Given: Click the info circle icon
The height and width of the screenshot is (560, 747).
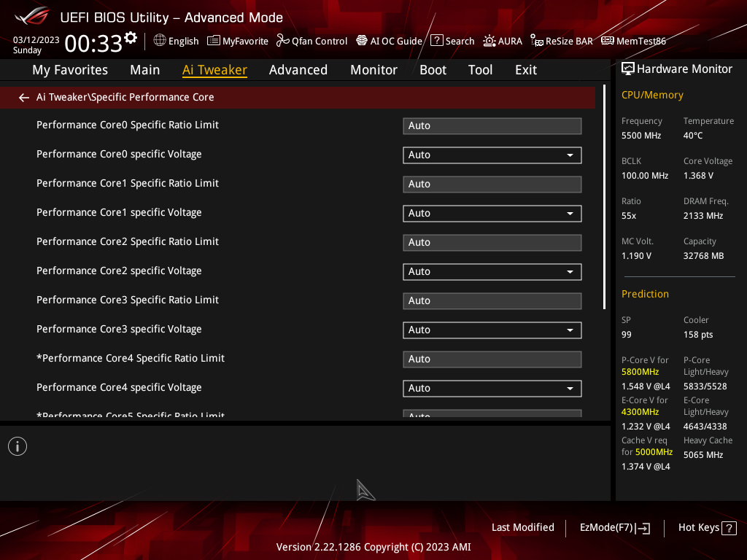Looking at the screenshot, I should [x=18, y=446].
